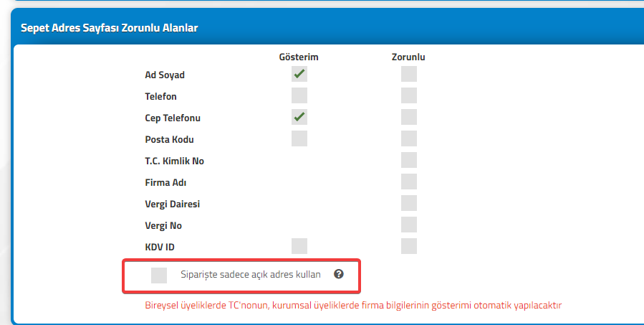Viewport: 644px width, 325px height.
Task: Check KDV ID Zorunlu box
Action: click(409, 246)
